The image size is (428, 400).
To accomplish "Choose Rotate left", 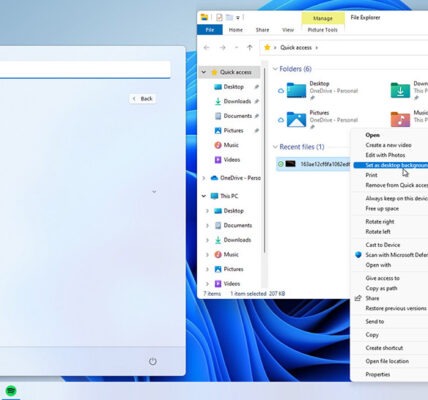I will point(378,232).
